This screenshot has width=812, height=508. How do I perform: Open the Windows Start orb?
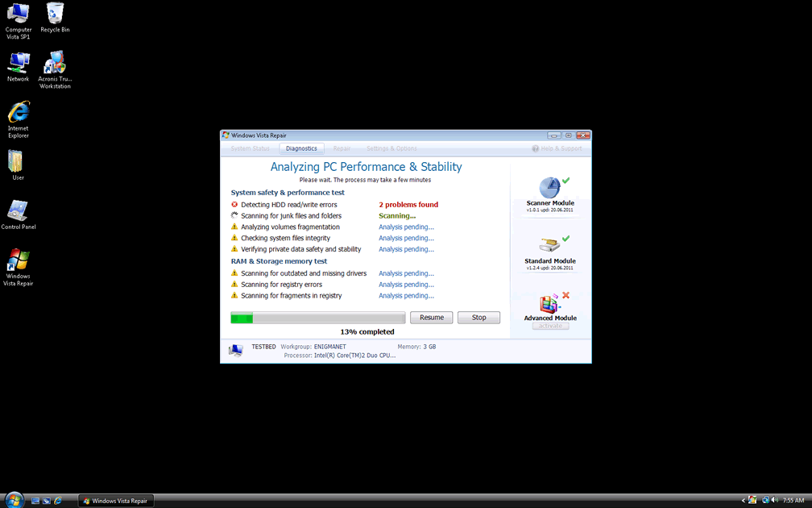(14, 500)
